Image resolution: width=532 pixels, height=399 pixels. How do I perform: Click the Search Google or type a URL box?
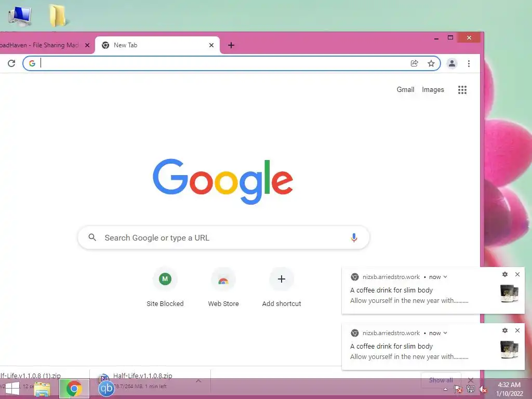coord(223,237)
